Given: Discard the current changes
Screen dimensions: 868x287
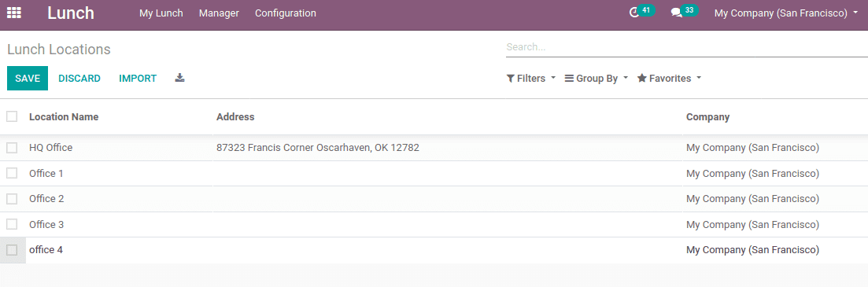Looking at the screenshot, I should (x=79, y=79).
